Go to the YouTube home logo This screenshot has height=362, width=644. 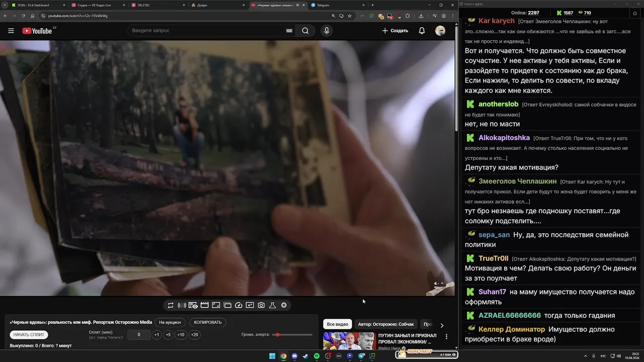click(x=37, y=31)
